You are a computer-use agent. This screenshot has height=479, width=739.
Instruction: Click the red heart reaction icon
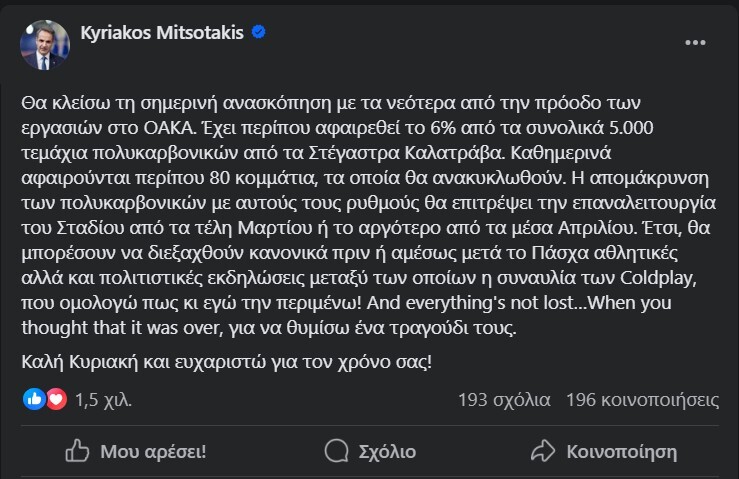pyautogui.click(x=56, y=400)
